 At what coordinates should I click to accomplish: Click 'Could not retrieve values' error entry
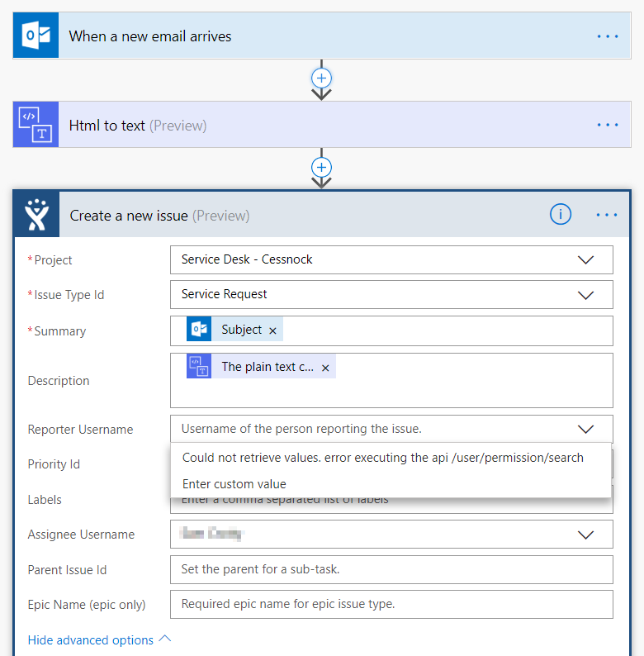(x=382, y=458)
